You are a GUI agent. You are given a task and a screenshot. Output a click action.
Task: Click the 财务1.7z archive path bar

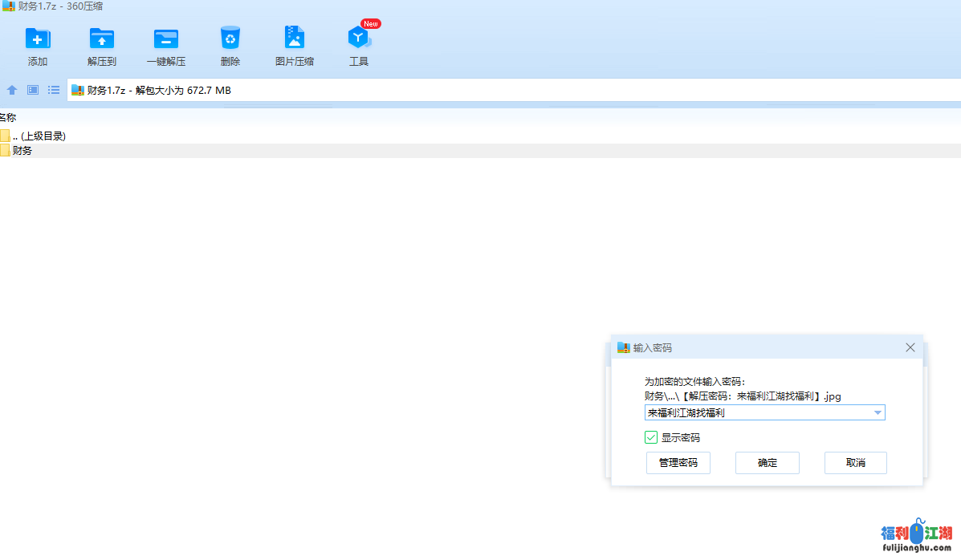coord(482,91)
